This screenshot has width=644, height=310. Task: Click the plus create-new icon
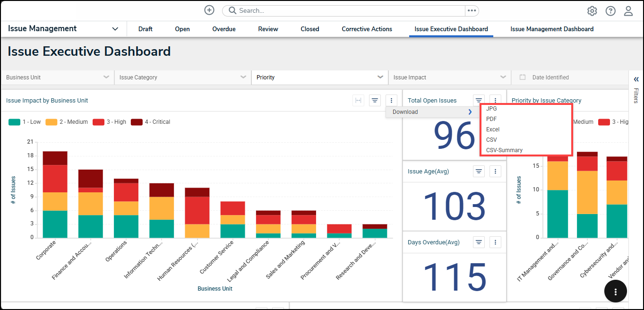(209, 10)
